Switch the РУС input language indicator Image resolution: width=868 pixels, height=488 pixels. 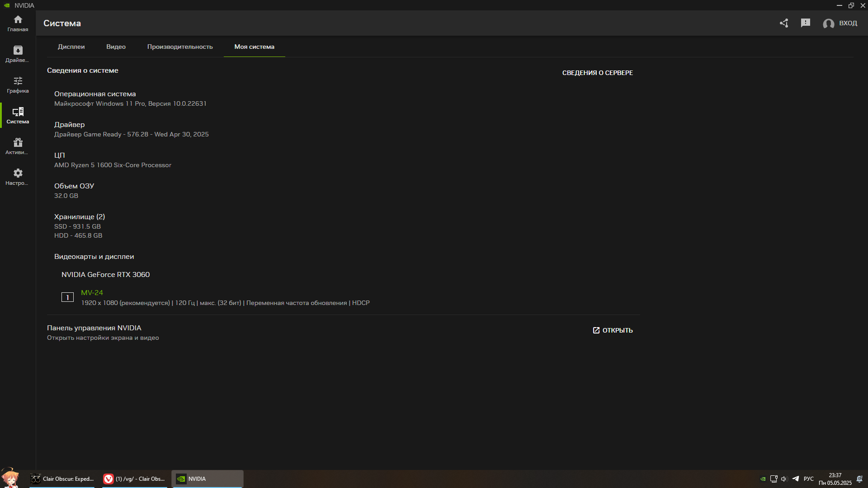coord(809,479)
